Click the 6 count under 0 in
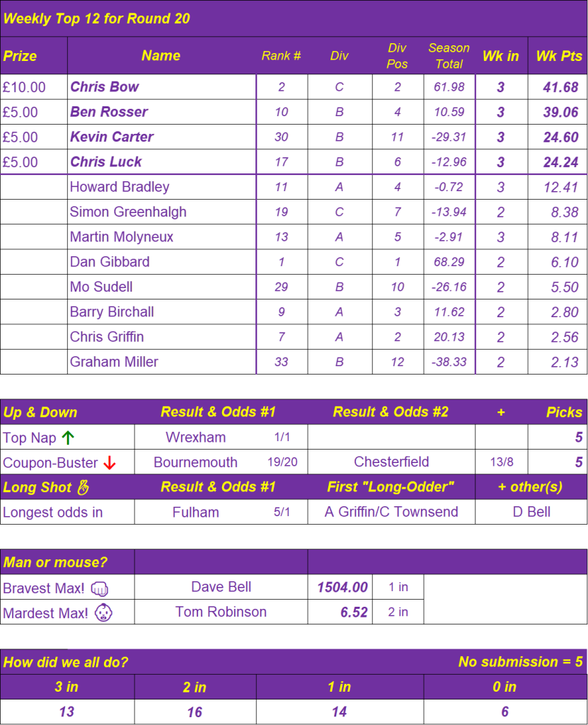Screen dimensions: 588x725 click(505, 712)
